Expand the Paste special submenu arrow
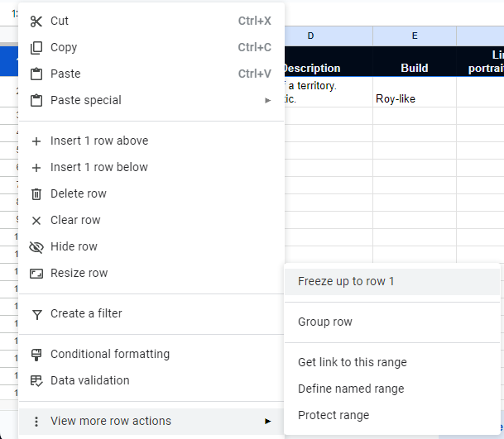The width and height of the screenshot is (504, 439). point(267,100)
